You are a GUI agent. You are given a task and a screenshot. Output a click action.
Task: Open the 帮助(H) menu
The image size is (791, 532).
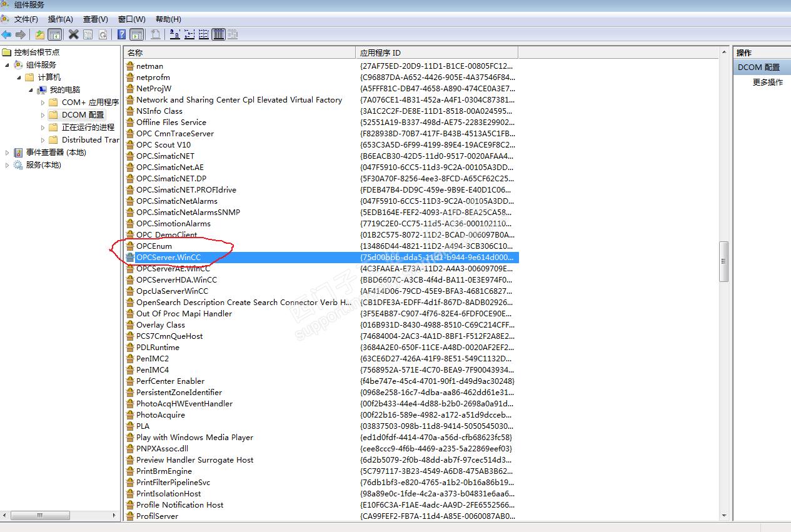[x=168, y=19]
